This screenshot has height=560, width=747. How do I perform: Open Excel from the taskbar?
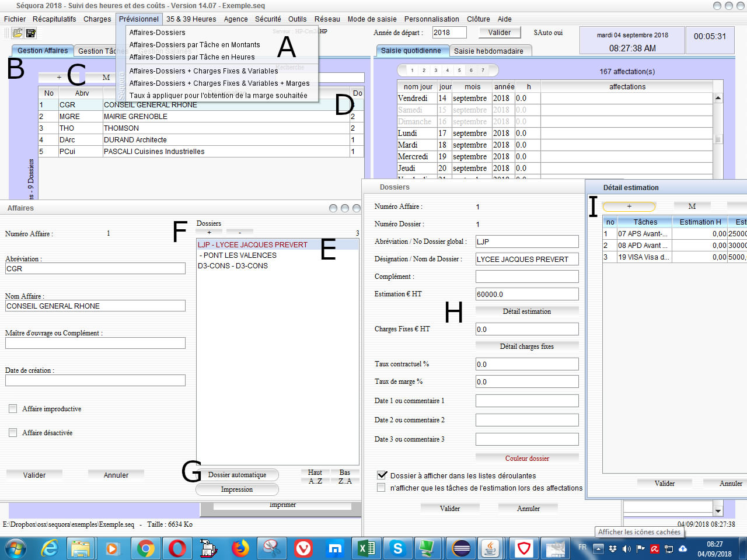point(366,548)
